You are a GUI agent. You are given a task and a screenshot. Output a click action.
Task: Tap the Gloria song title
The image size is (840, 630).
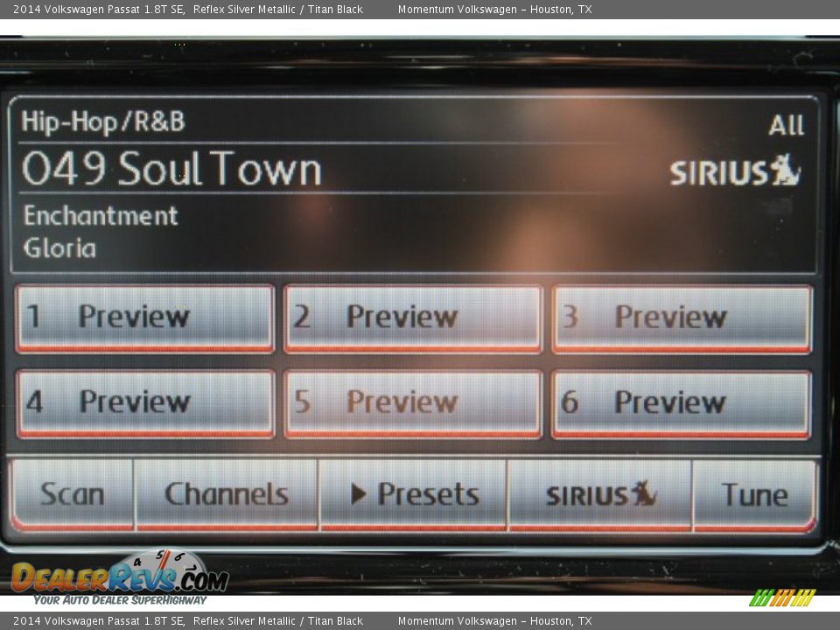pos(59,248)
